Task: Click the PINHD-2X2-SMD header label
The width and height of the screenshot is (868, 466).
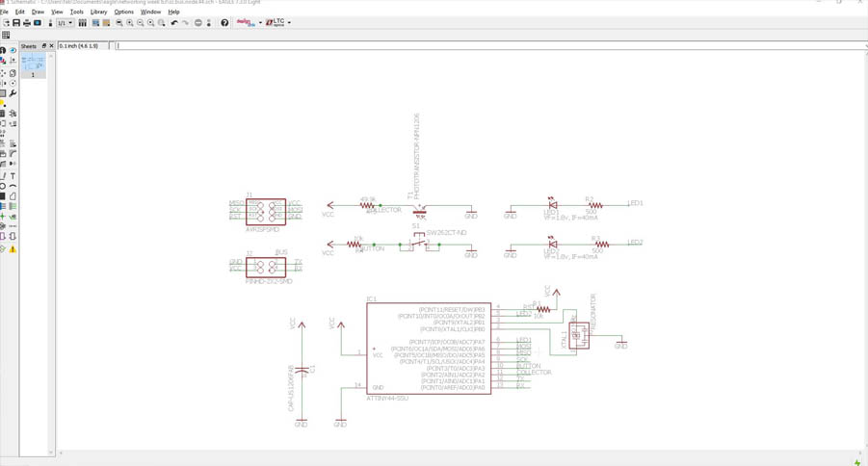Action: click(269, 281)
